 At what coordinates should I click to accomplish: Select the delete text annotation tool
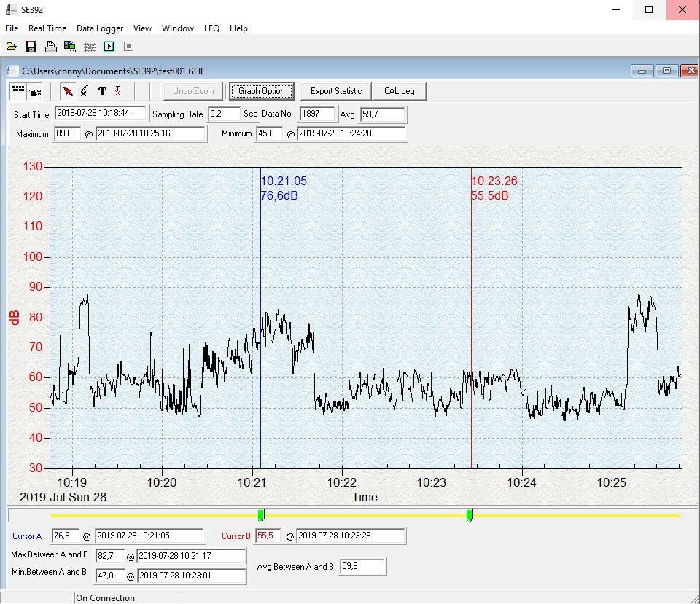pos(118,91)
